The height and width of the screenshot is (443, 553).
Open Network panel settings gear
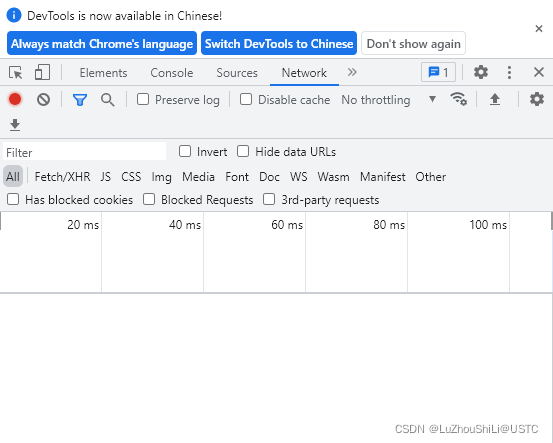536,99
